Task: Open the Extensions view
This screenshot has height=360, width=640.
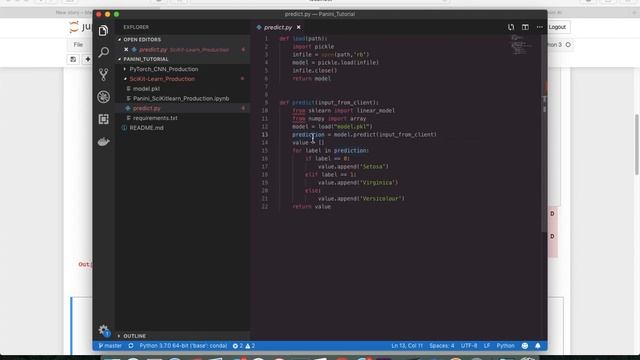Action: 103,119
